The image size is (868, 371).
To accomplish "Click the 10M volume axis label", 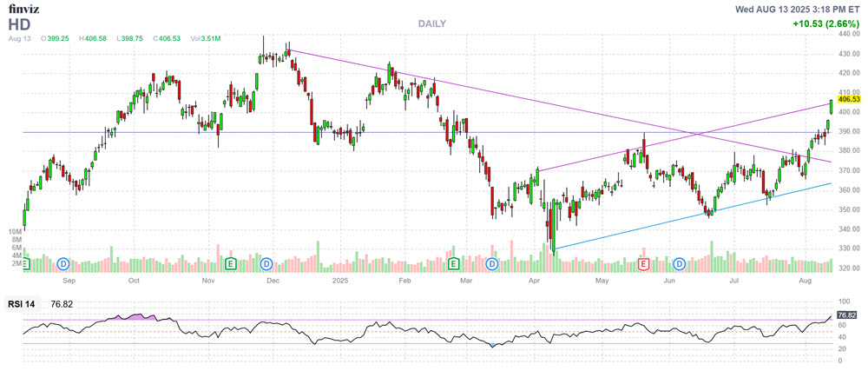I will coord(14,230).
